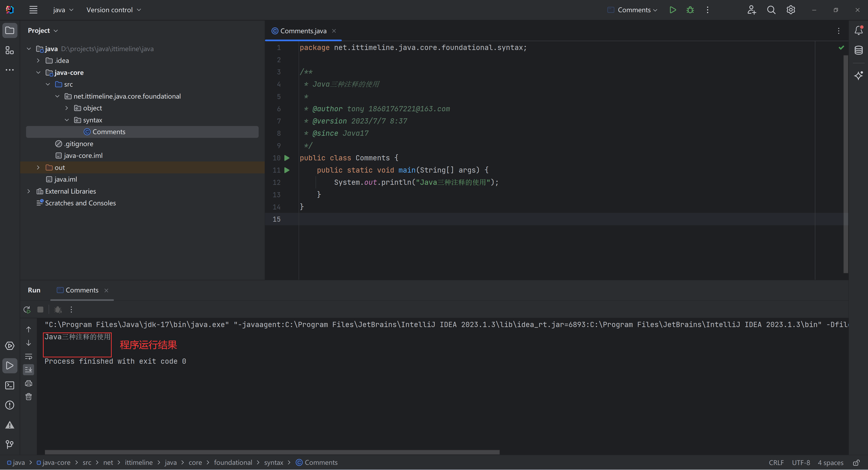
Task: Collapse the syntax package
Action: (x=67, y=120)
